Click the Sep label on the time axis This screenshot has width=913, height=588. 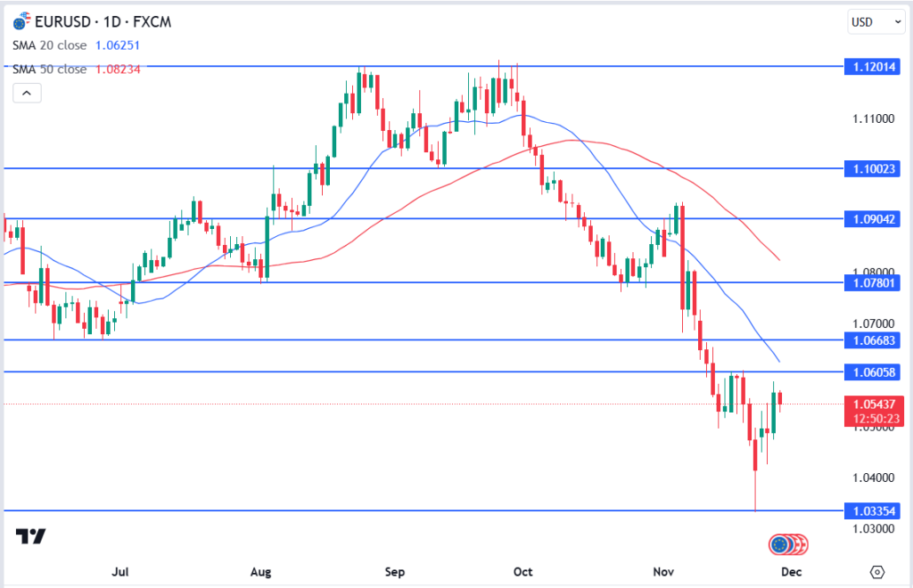[x=393, y=571]
